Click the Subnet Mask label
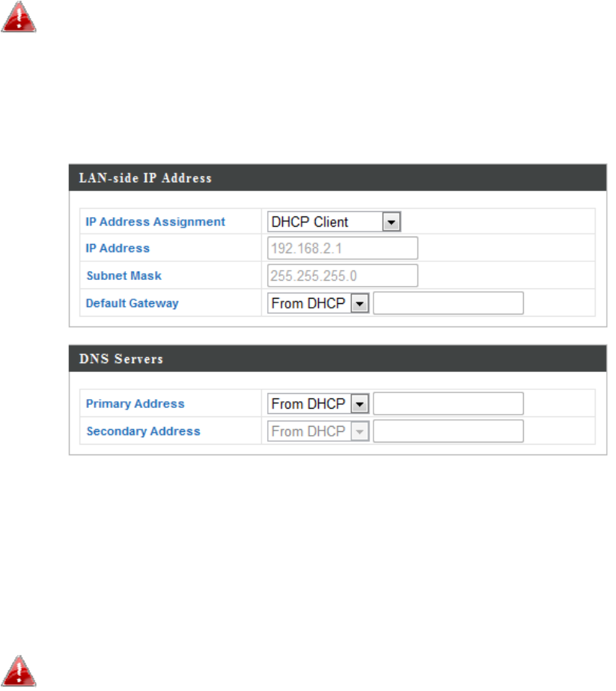This screenshot has height=691, width=616. 123,276
